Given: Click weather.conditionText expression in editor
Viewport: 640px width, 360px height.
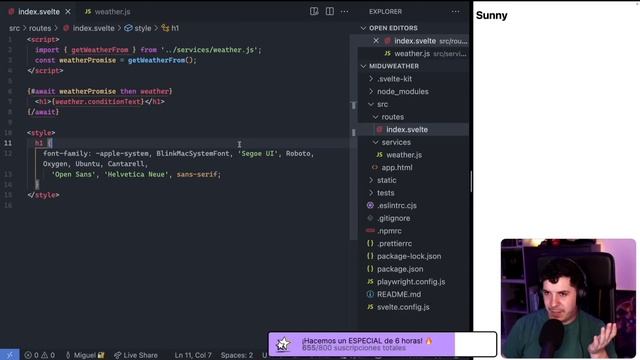Looking at the screenshot, I should [x=98, y=102].
